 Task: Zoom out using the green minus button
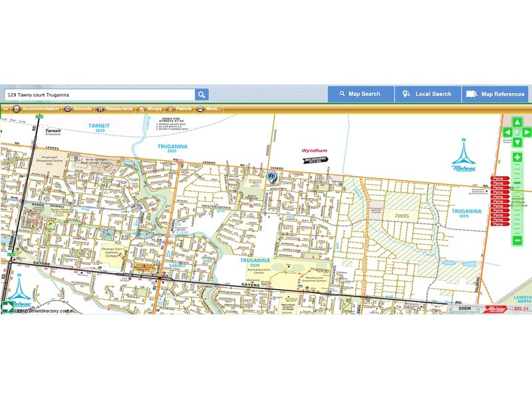(x=517, y=240)
